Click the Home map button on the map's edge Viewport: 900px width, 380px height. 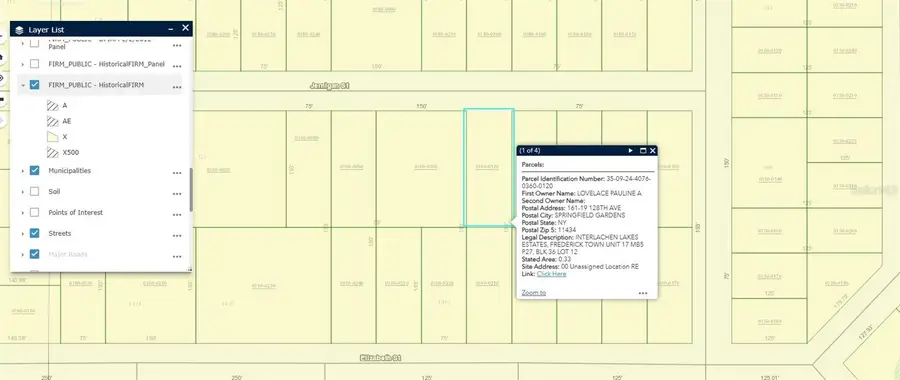click(2, 57)
